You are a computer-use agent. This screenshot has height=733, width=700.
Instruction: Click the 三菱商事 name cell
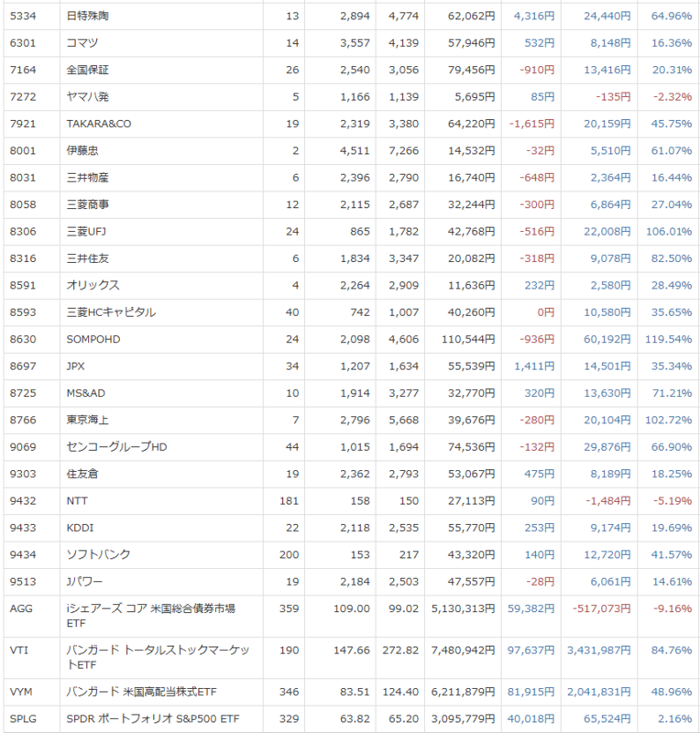(87, 204)
